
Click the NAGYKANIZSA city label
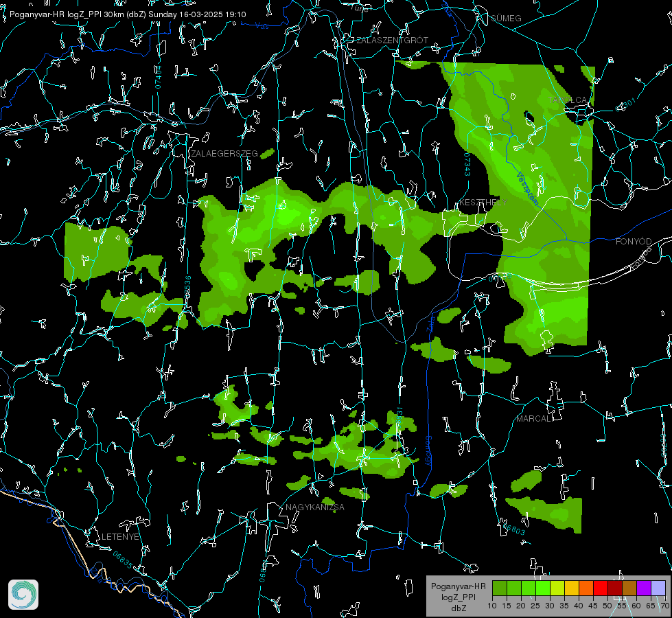[x=315, y=507]
